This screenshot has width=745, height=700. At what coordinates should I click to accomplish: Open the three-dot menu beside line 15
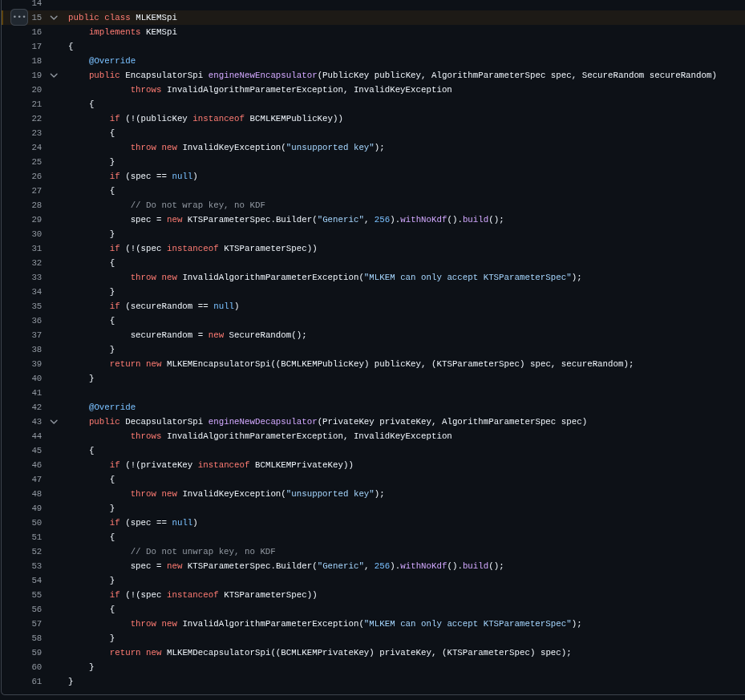19,17
